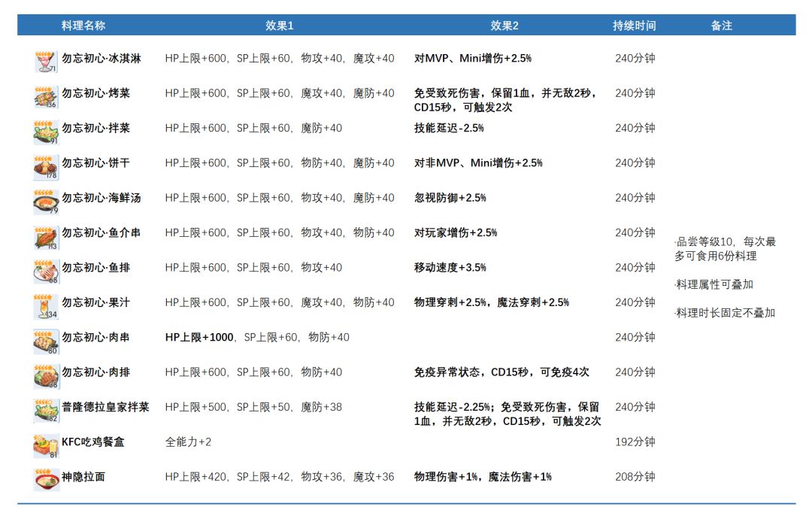Click the 240分钟 duration for 冰淇淋
The width and height of the screenshot is (812, 519).
coord(635,59)
